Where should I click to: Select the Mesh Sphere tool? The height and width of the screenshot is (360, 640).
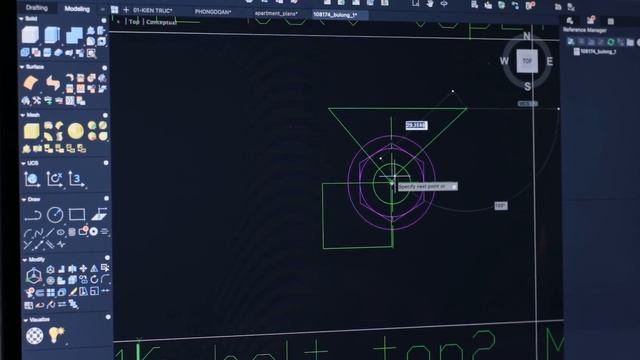76,131
